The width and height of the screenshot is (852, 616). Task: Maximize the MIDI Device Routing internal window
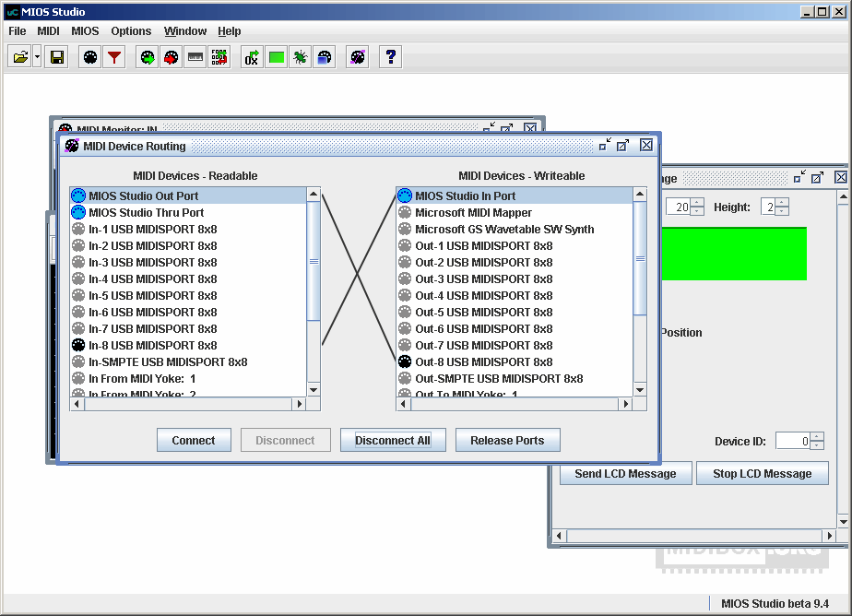623,145
